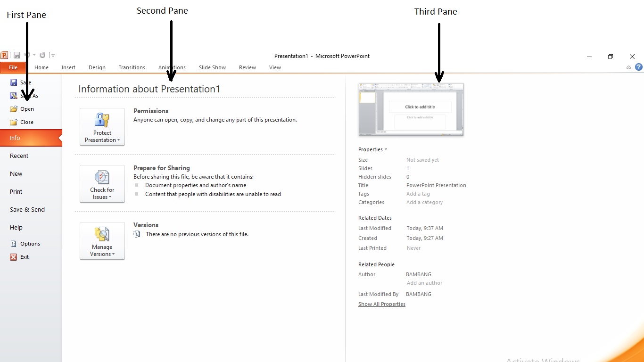Screen dimensions: 644x362
Task: Switch to the Home ribbon tab
Action: [41, 67]
